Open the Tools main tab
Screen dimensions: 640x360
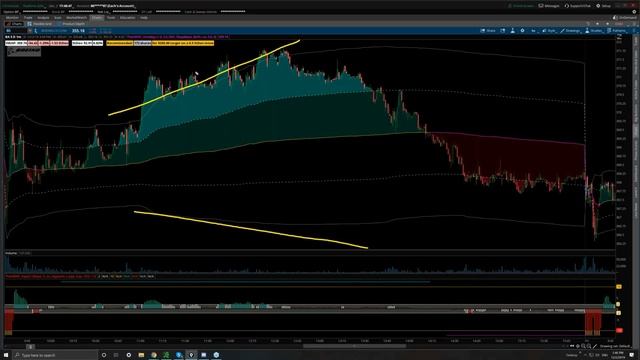click(x=111, y=18)
